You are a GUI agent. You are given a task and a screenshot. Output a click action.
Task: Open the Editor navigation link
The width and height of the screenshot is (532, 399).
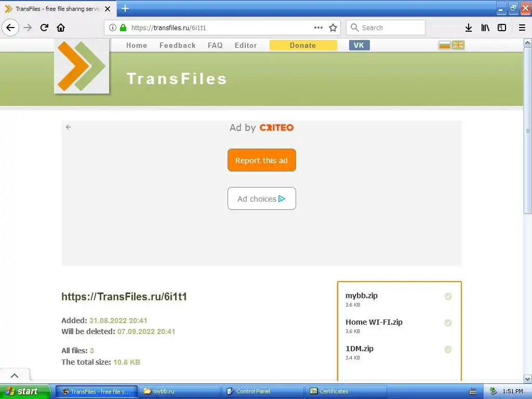(246, 45)
